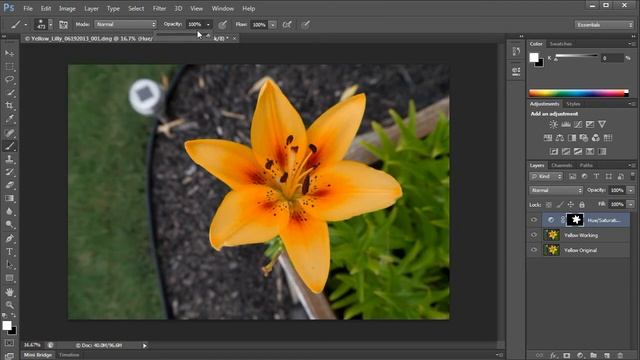Select the Pen tool

pos(9,238)
